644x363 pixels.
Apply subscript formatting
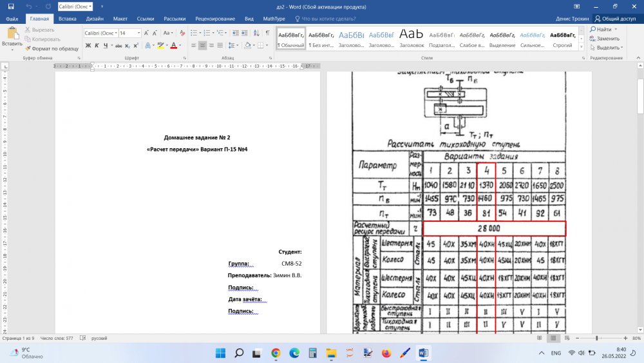[127, 45]
